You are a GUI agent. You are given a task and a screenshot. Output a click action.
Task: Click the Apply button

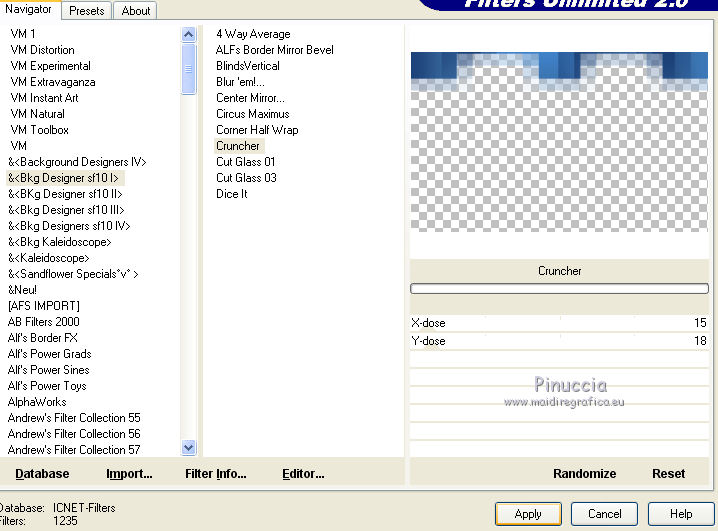coord(528,514)
